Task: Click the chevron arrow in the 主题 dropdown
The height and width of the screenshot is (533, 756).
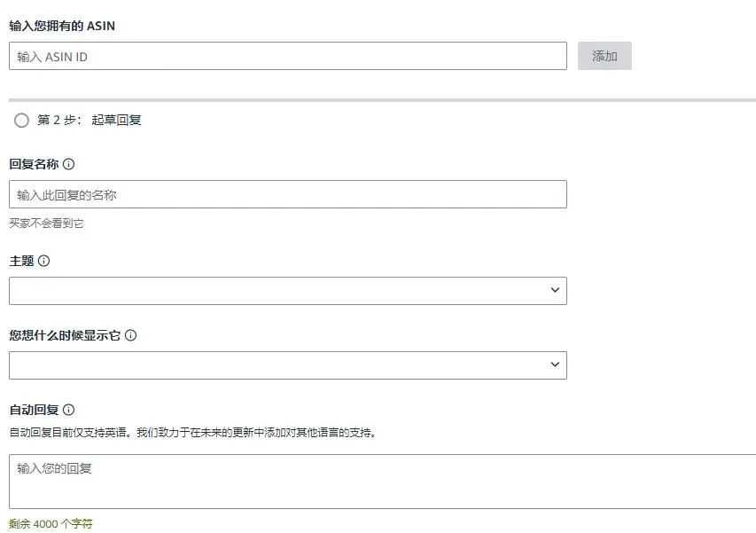Action: 555,291
